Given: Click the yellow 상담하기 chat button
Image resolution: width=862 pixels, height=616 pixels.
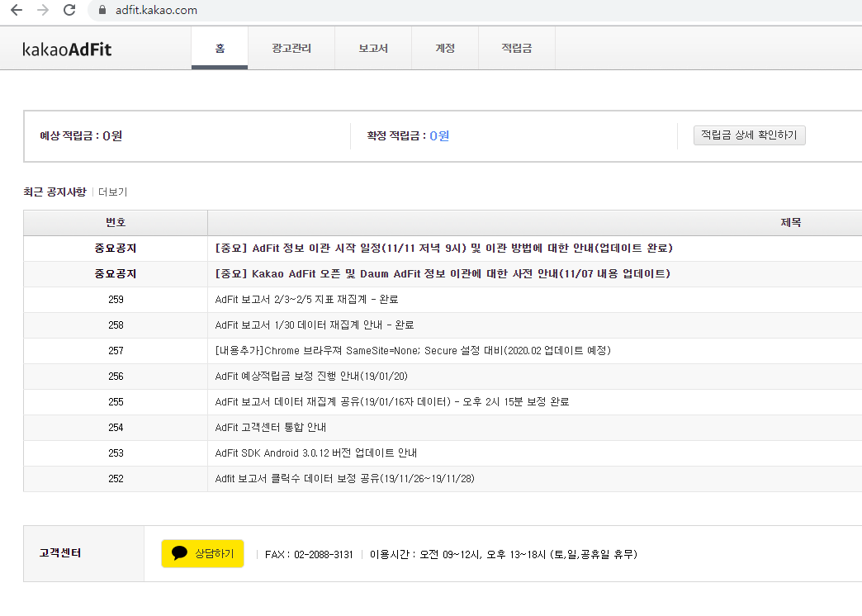Looking at the screenshot, I should coord(202,553).
